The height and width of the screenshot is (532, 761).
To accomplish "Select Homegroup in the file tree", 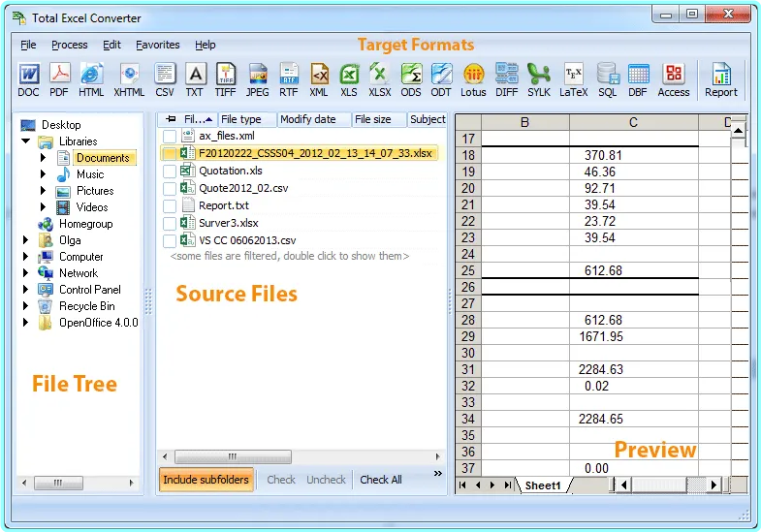I will (86, 224).
